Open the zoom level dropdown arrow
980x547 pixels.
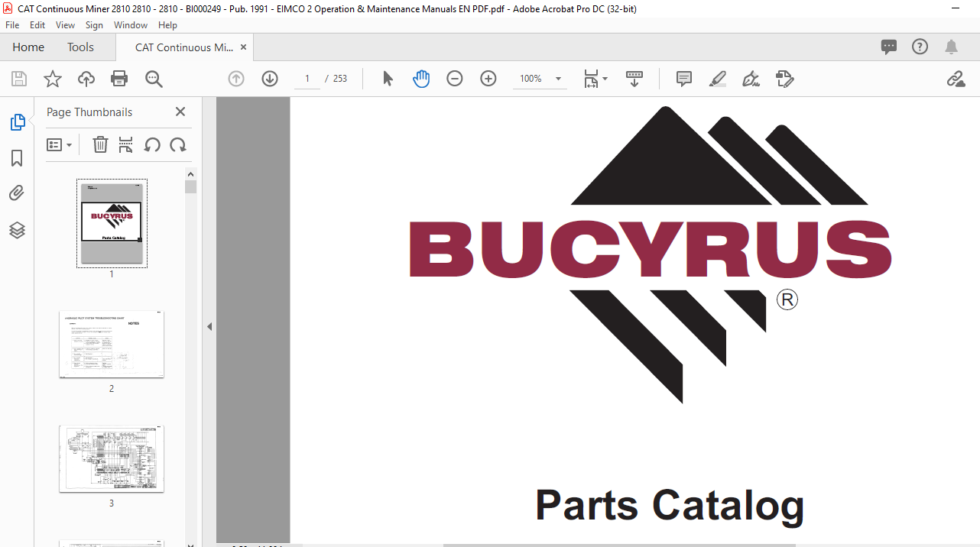click(558, 79)
